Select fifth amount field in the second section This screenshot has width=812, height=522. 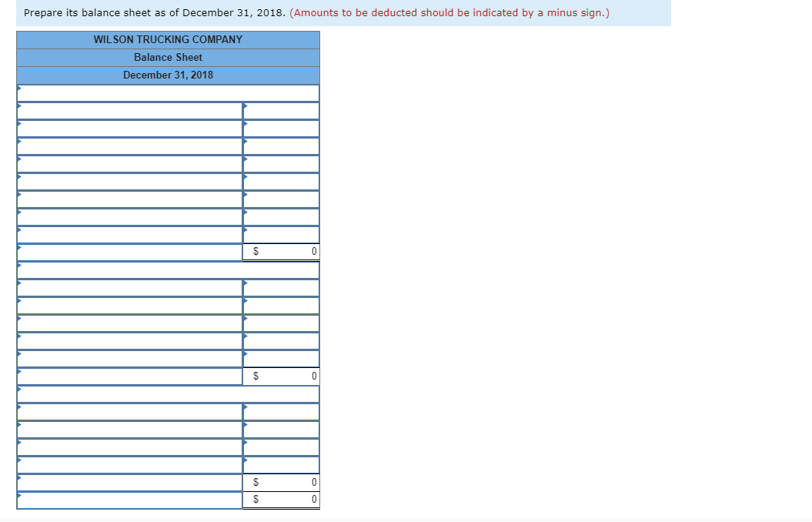click(x=281, y=359)
